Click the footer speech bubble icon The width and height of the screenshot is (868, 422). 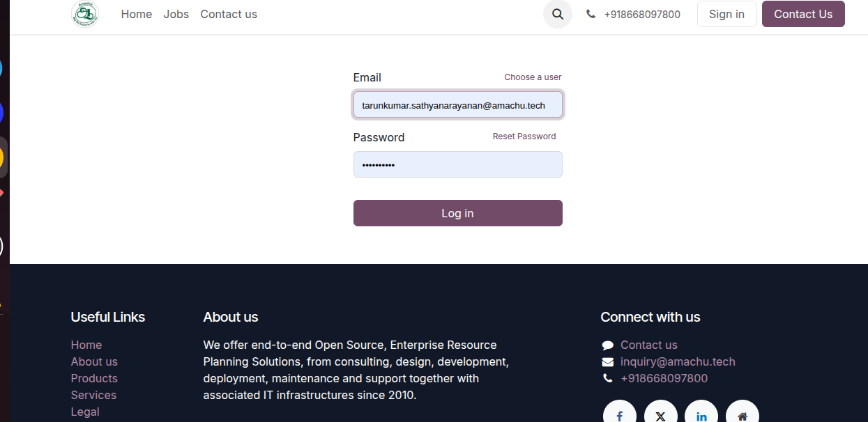point(608,345)
